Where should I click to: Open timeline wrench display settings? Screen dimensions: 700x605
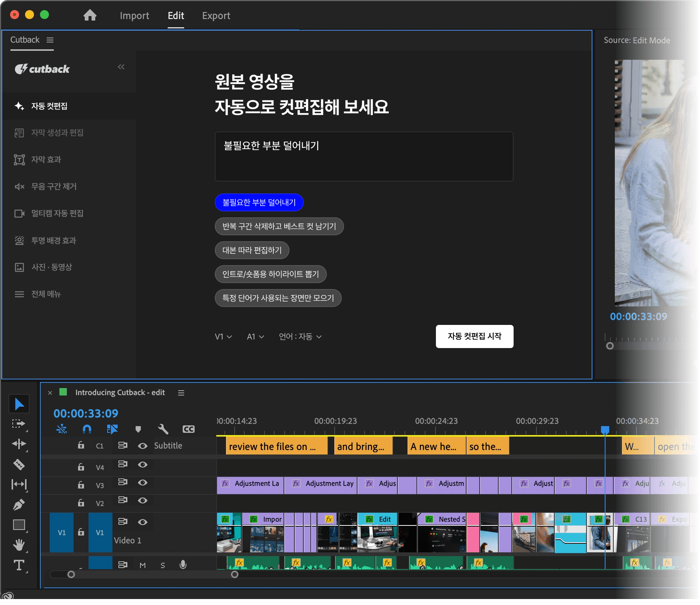(163, 429)
